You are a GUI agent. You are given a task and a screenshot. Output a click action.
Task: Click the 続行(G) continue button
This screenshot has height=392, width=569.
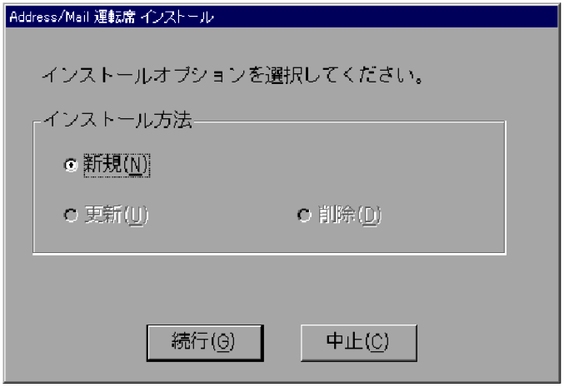[205, 343]
